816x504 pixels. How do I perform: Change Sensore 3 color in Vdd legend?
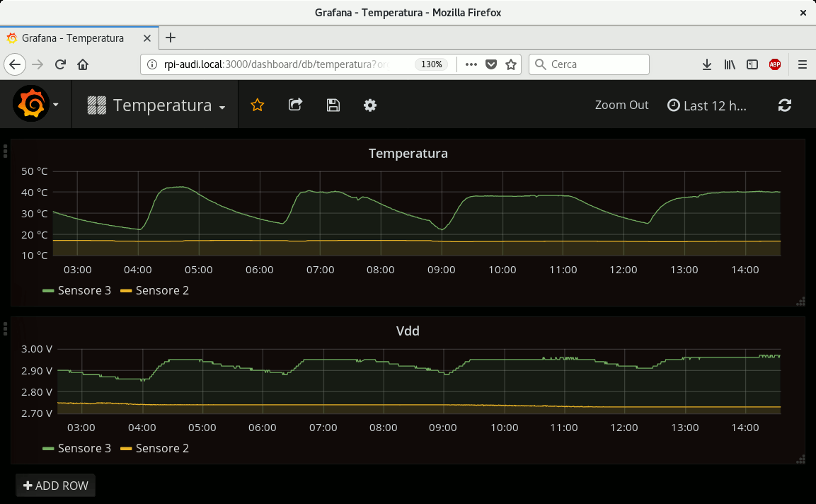click(x=48, y=449)
